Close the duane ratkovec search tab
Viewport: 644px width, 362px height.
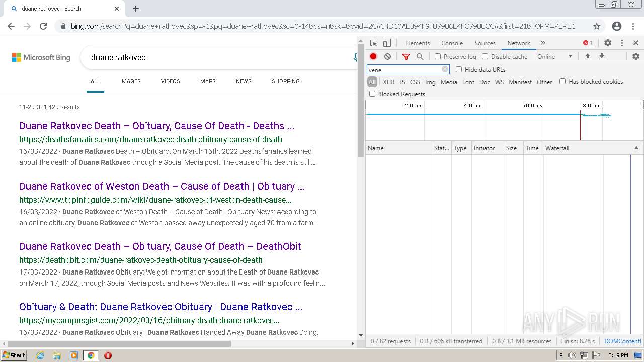(x=117, y=9)
